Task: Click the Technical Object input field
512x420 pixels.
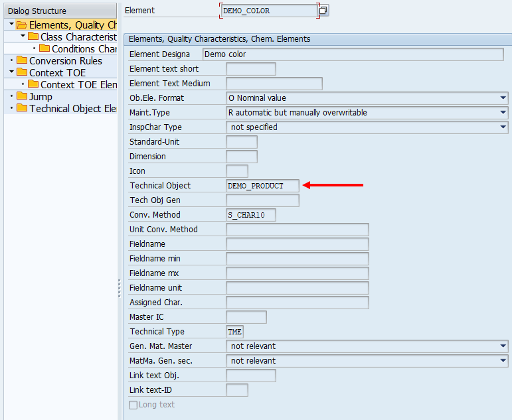Action: coord(262,186)
